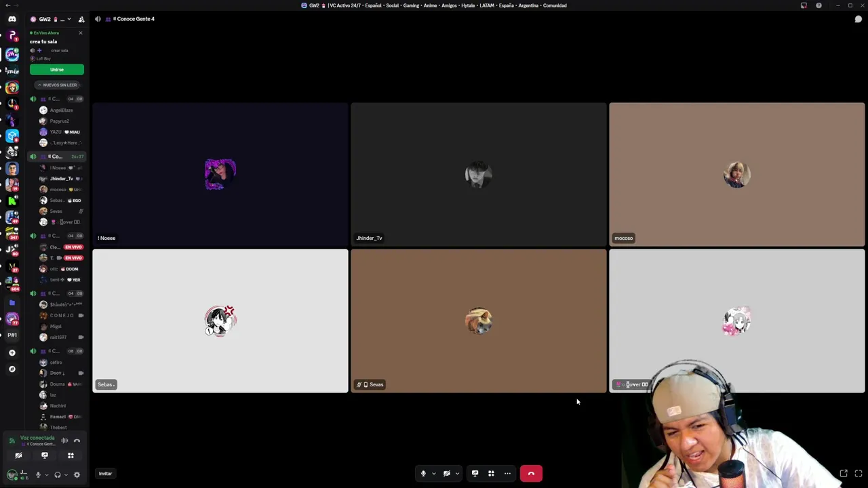The image size is (868, 488).
Task: Go back using title bar arrow
Action: pos(7,5)
